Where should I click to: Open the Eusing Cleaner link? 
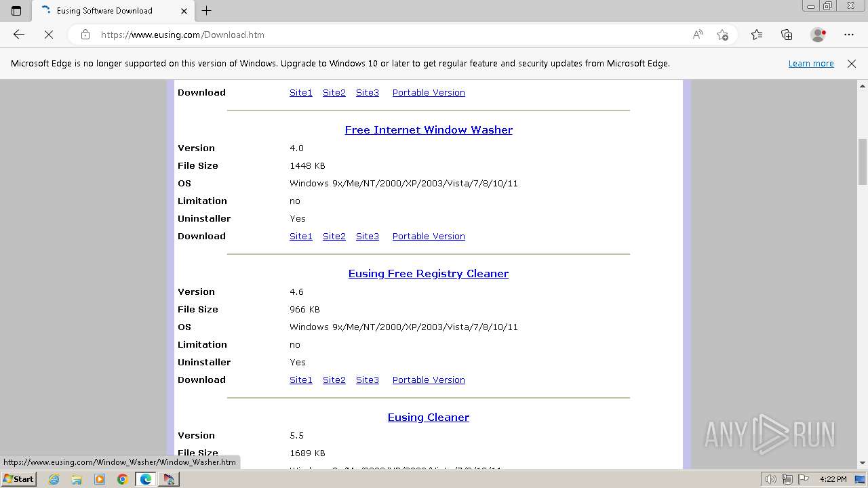[429, 418]
